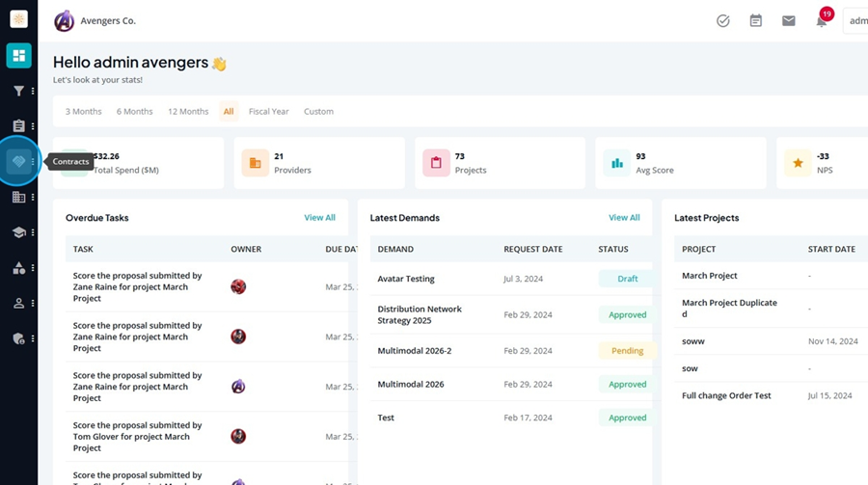Select the 6 Months period tab
Screen dimensions: 868x485
pos(134,111)
